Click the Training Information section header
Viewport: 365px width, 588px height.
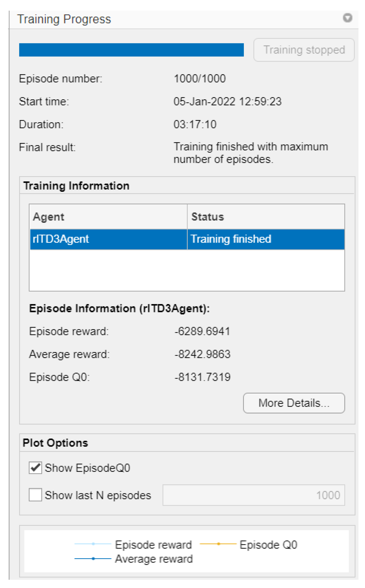[x=76, y=186]
